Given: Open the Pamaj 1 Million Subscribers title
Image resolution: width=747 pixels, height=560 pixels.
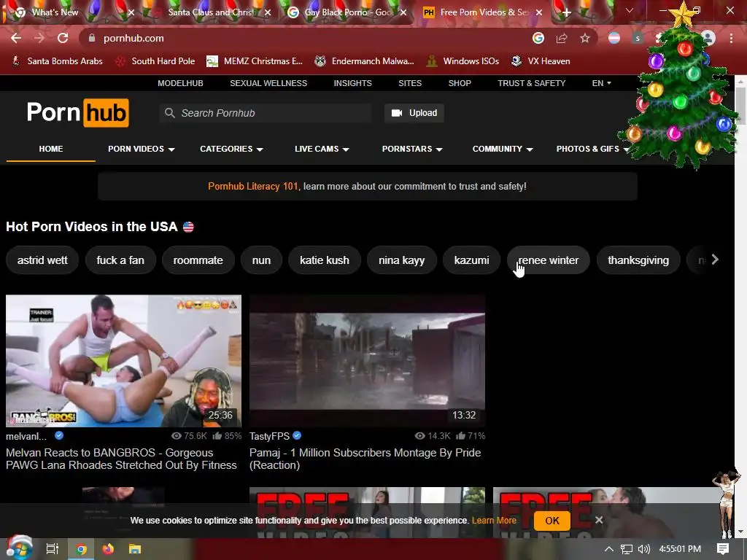Looking at the screenshot, I should click(365, 459).
